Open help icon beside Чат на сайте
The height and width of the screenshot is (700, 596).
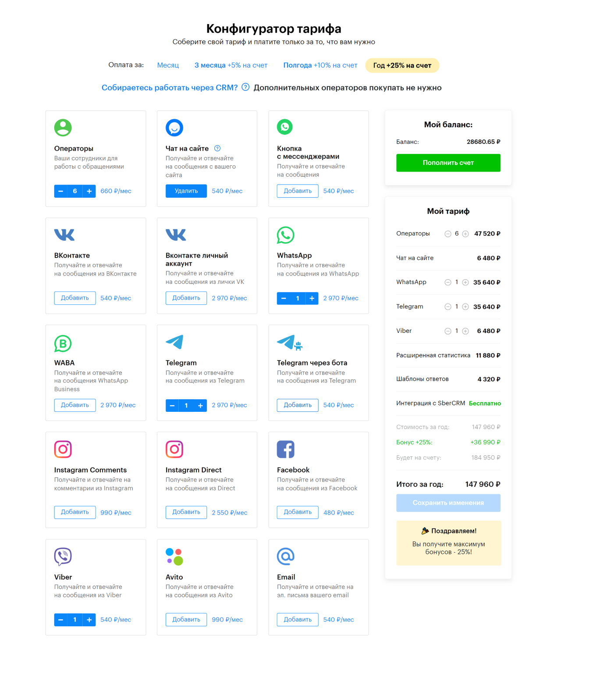click(x=217, y=148)
